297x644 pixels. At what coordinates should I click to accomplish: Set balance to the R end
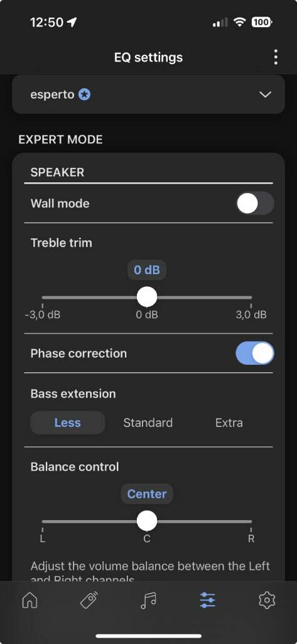point(251,521)
